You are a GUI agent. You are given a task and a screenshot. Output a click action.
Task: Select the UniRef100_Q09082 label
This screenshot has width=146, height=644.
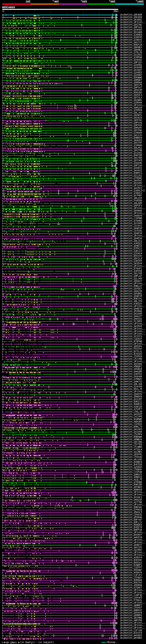point(131,60)
